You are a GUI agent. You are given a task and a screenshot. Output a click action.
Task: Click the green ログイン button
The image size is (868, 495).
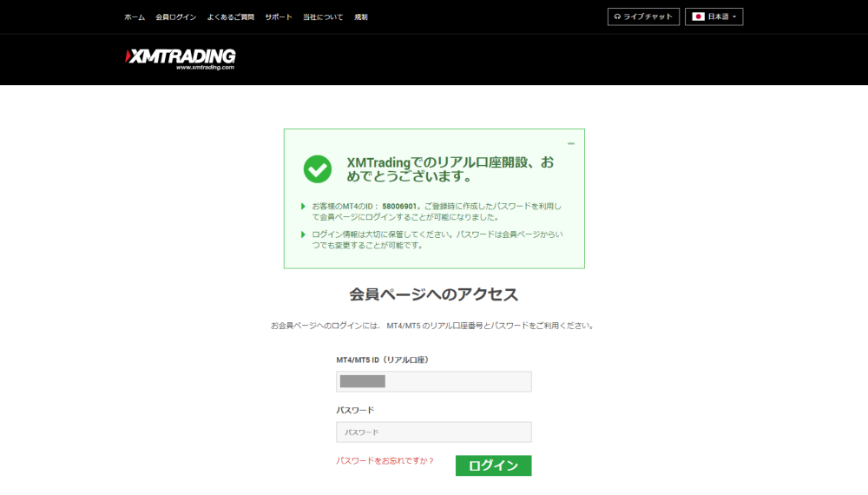(x=493, y=465)
